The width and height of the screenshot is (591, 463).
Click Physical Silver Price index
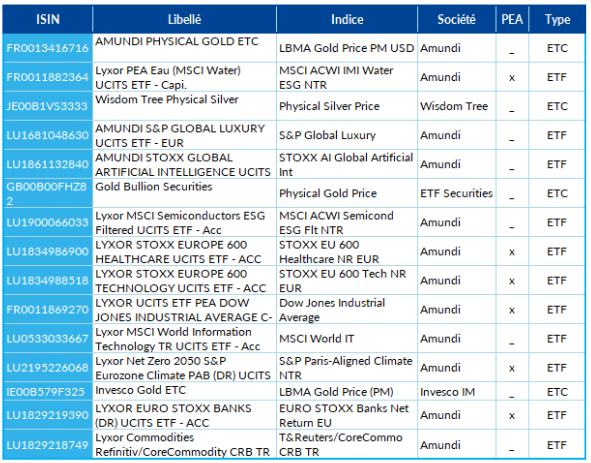tap(329, 106)
